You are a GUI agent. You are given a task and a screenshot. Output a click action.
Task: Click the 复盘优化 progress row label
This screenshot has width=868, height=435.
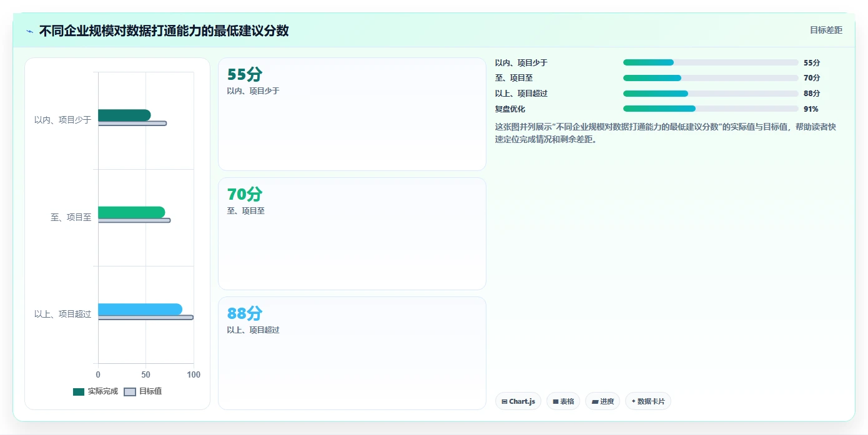click(510, 109)
